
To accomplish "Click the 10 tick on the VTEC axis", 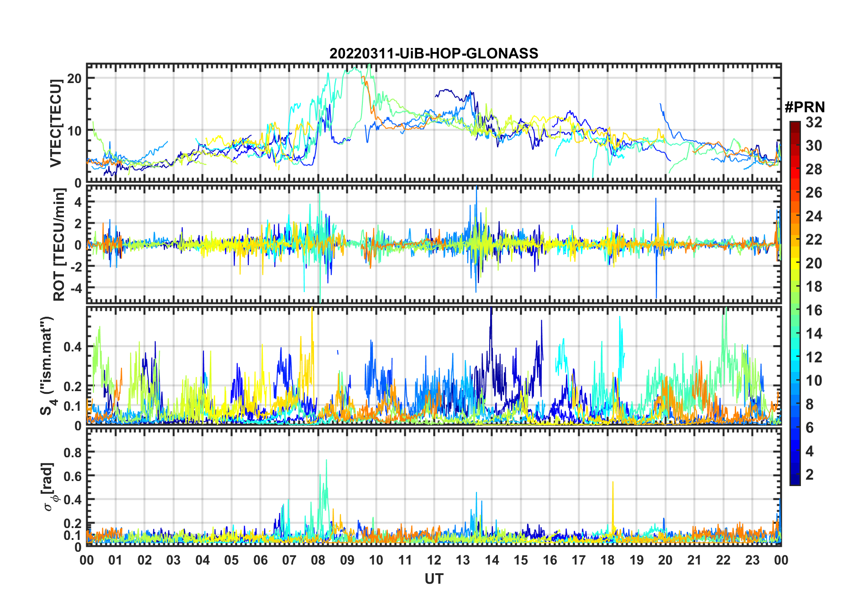I will click(74, 131).
